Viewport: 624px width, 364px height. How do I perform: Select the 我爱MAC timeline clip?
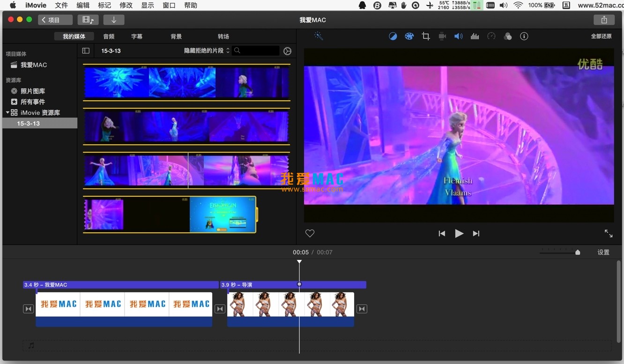point(124,309)
